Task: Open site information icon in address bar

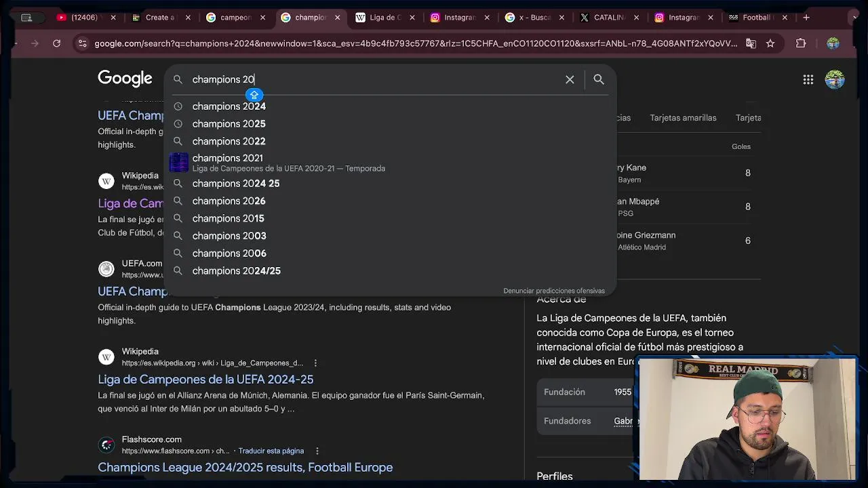Action: [x=82, y=43]
